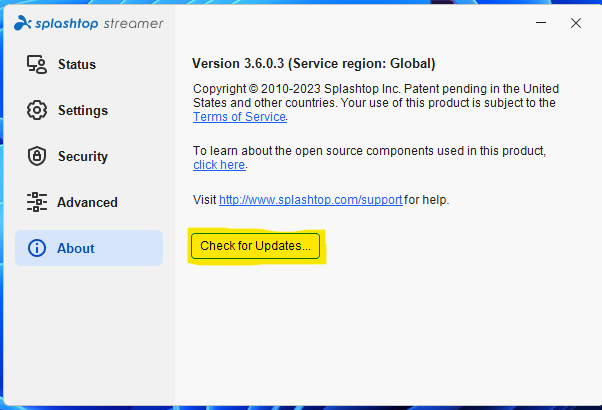This screenshot has height=410, width=602.
Task: Visit the splashtop.com/support link
Action: tap(311, 200)
